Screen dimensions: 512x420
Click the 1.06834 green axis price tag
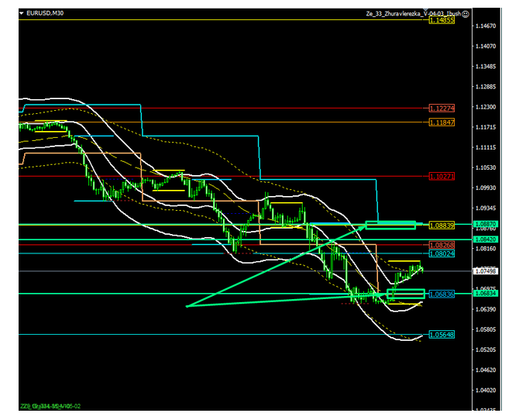pyautogui.click(x=486, y=293)
